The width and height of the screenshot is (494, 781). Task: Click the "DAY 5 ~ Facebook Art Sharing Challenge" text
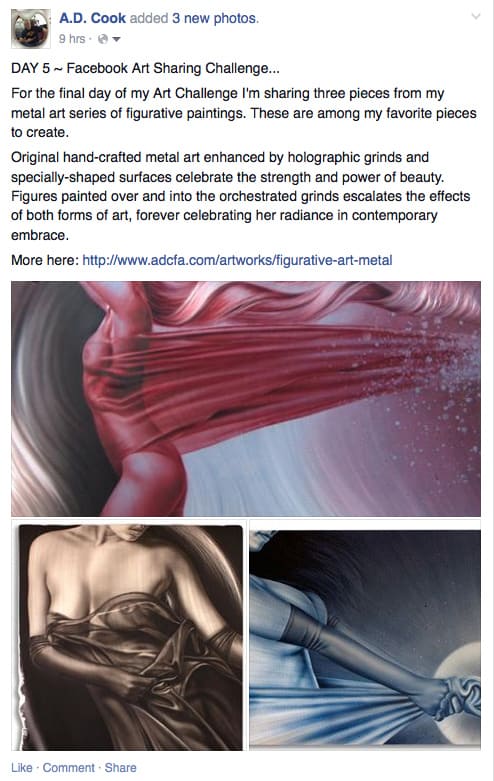point(145,68)
